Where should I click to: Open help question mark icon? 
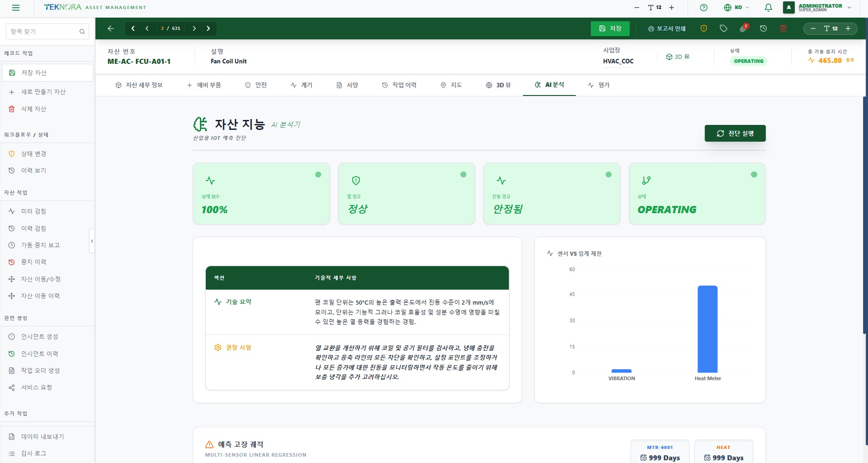(703, 8)
